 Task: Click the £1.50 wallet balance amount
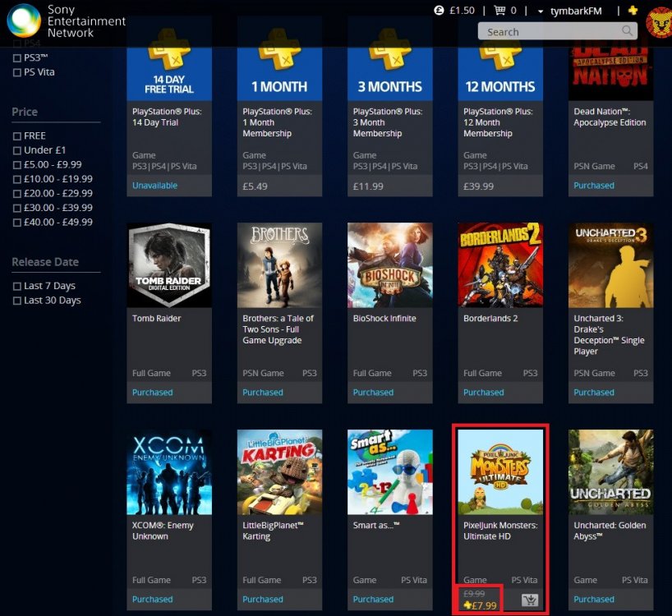coord(462,11)
